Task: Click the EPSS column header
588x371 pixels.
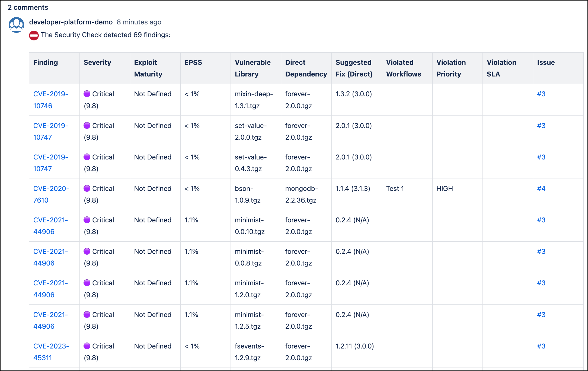Action: pos(193,62)
